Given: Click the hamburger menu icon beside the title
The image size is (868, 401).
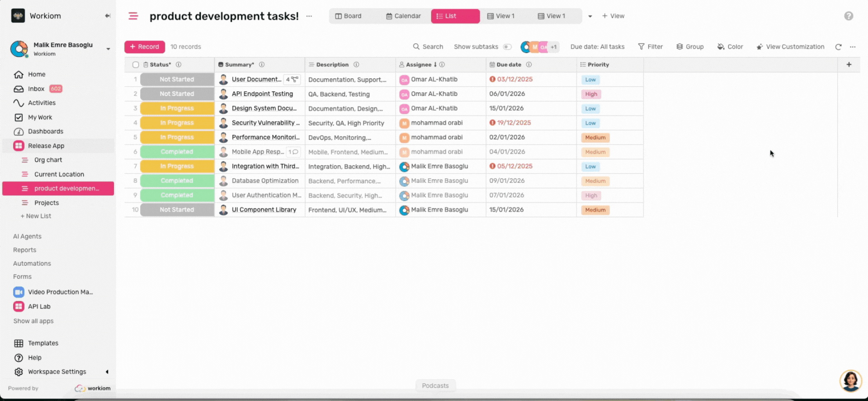Looking at the screenshot, I should (133, 16).
